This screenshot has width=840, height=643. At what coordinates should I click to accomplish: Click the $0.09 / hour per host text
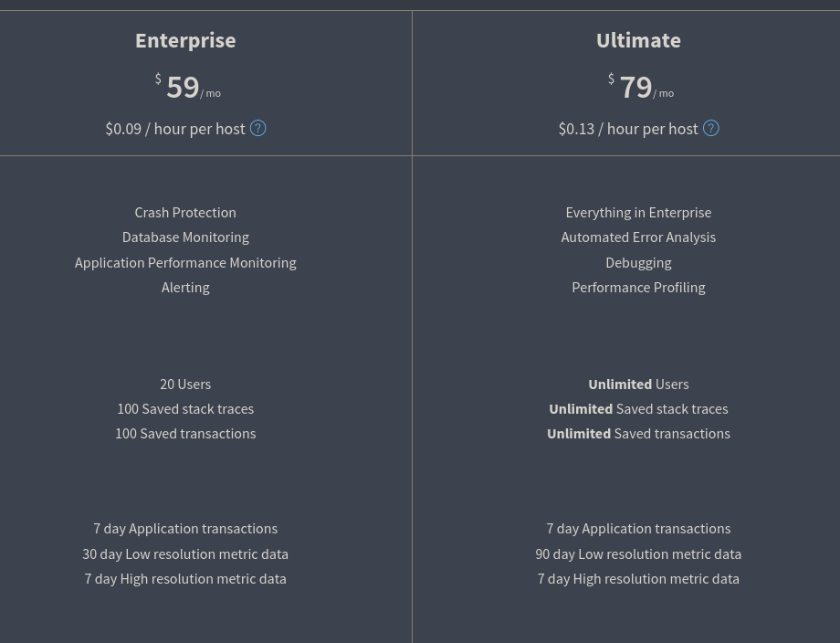(175, 129)
